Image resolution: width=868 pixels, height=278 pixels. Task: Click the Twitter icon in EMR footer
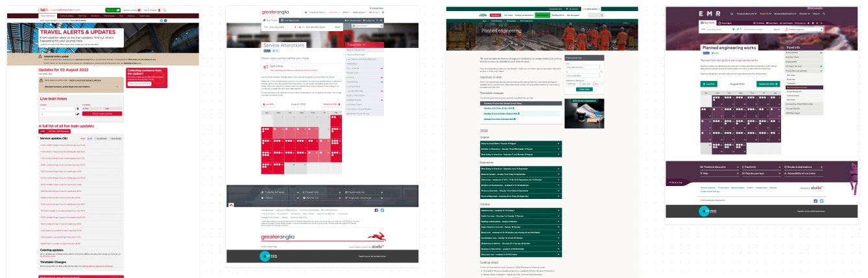click(x=821, y=201)
